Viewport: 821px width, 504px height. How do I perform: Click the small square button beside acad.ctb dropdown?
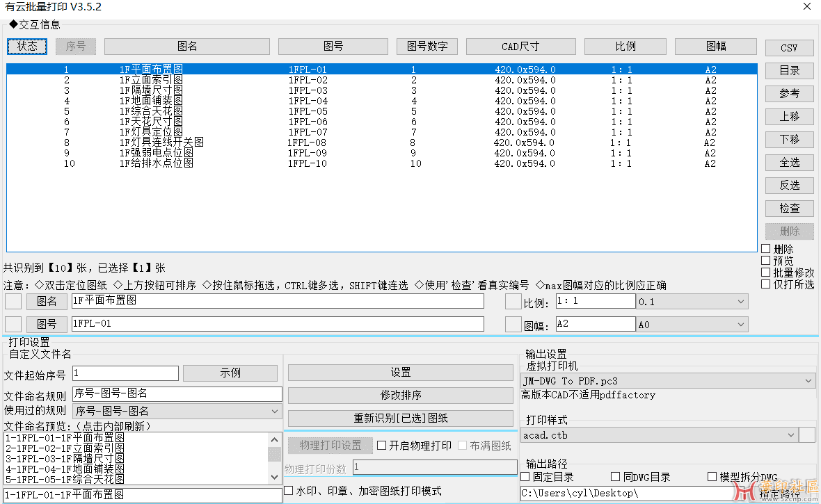[807, 435]
